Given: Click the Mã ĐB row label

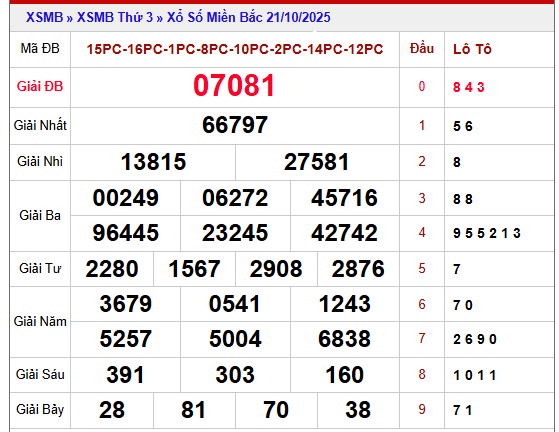Looking at the screenshot, I should coord(40,48).
